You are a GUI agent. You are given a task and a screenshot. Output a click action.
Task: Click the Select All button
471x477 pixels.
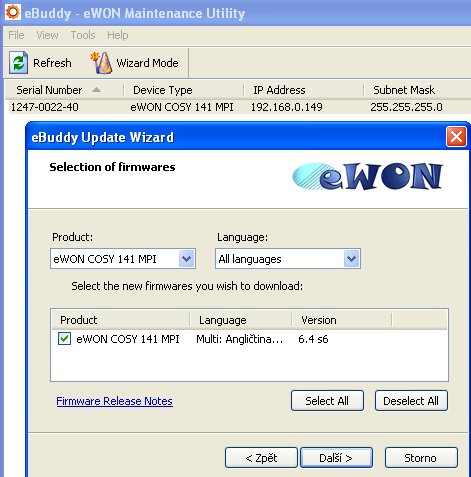(327, 401)
